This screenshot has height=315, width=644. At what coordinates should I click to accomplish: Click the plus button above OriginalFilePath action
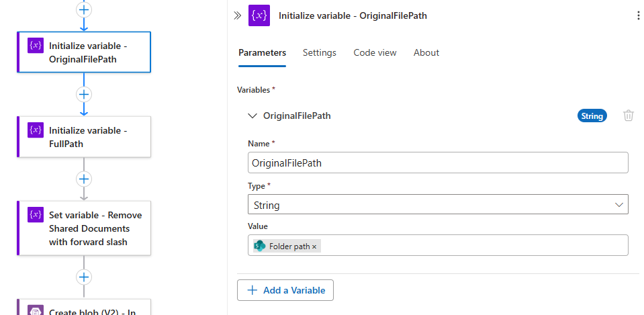point(84,9)
